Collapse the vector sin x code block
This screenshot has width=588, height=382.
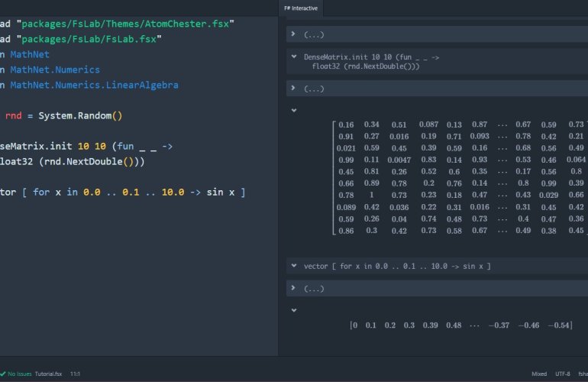pyautogui.click(x=295, y=266)
